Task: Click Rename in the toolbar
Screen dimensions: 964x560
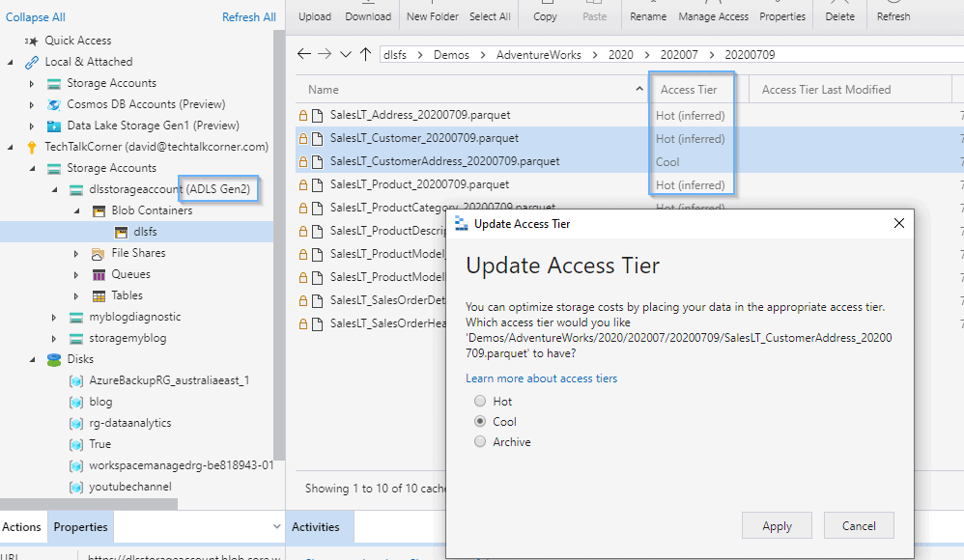Action: point(648,16)
